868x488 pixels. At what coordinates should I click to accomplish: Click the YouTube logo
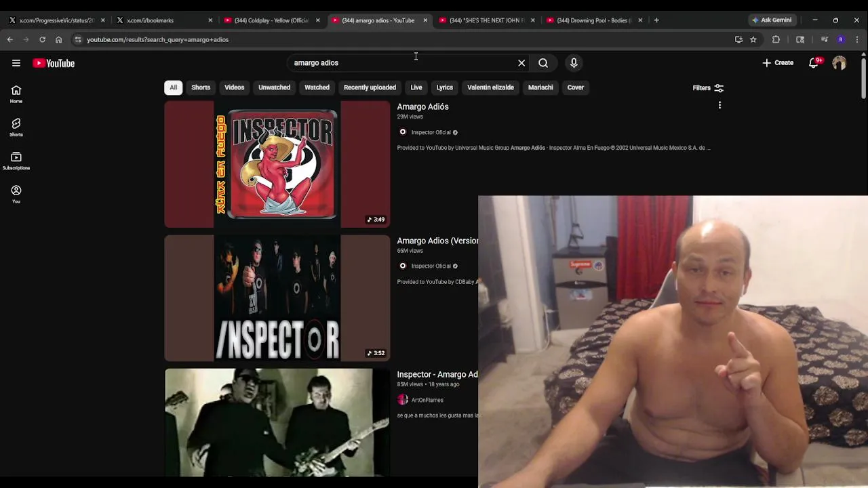(54, 63)
